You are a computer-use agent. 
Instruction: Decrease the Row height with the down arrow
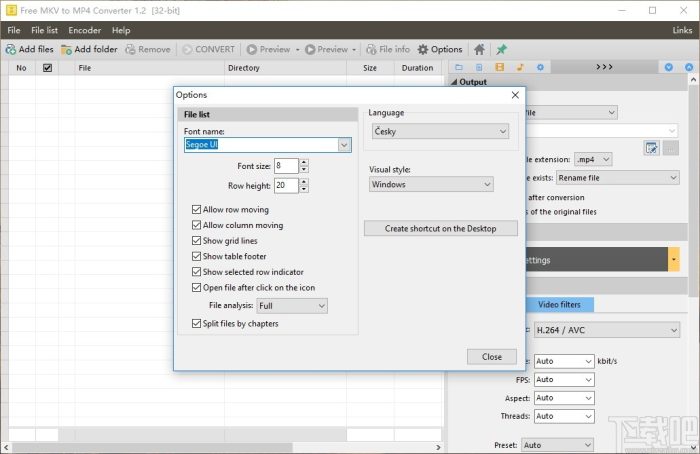click(x=304, y=189)
